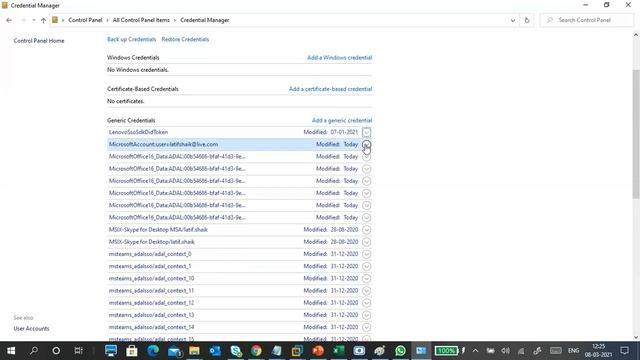Screen dimensions: 640x360
Task: Add a Windows credential
Action: (340, 58)
